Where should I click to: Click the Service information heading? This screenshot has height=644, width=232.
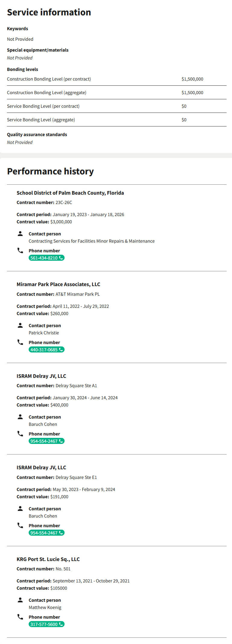[x=49, y=12]
